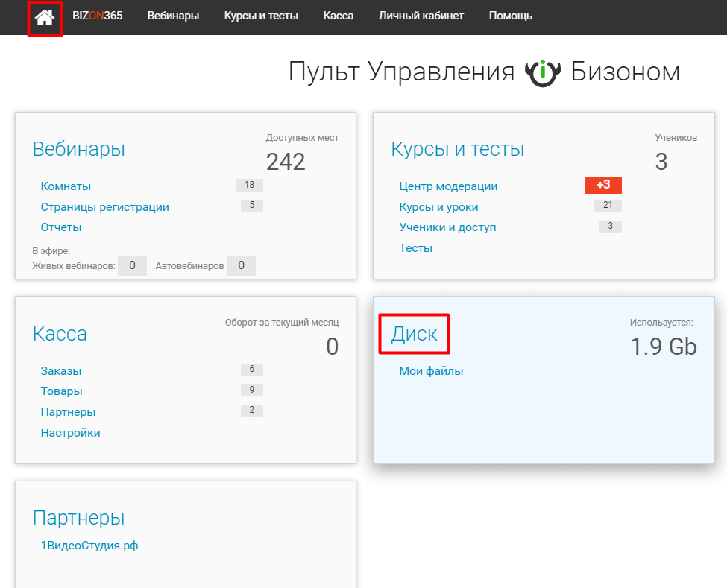Open Центр модерации
This screenshot has width=727, height=588.
tap(448, 186)
